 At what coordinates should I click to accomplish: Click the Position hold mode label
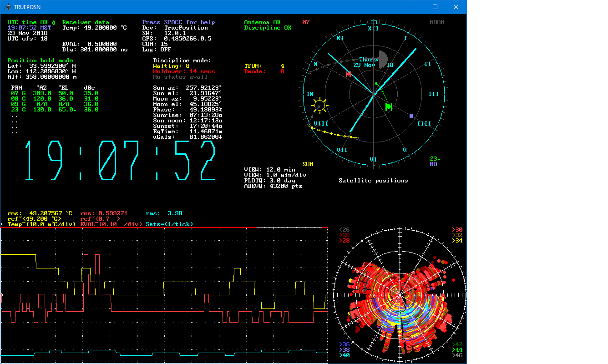[40, 61]
